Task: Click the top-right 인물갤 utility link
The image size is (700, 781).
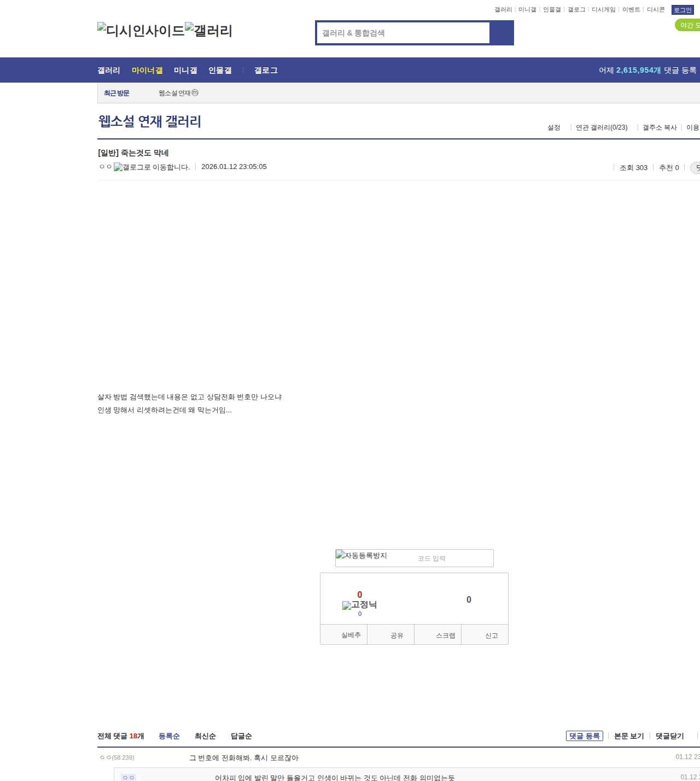Action: pyautogui.click(x=552, y=10)
